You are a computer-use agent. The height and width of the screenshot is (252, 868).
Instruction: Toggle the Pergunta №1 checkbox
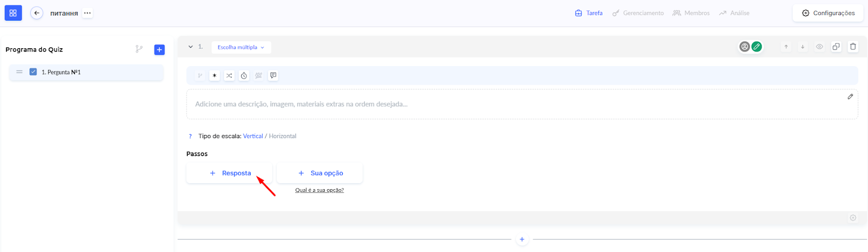tap(33, 72)
